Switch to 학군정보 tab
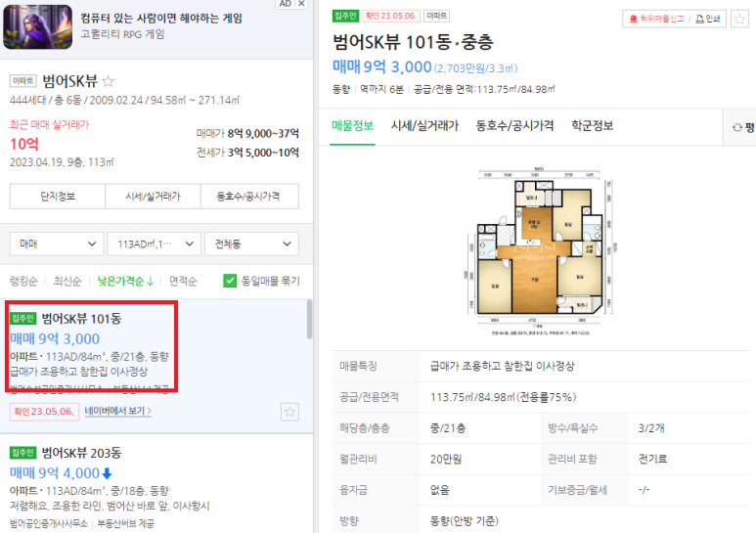This screenshot has width=756, height=533. click(x=592, y=126)
